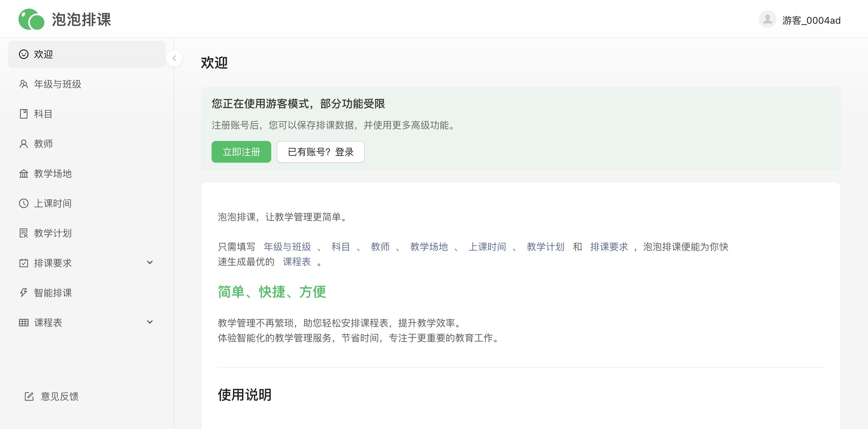
Task: Click the 立即注册 button
Action: click(x=241, y=152)
